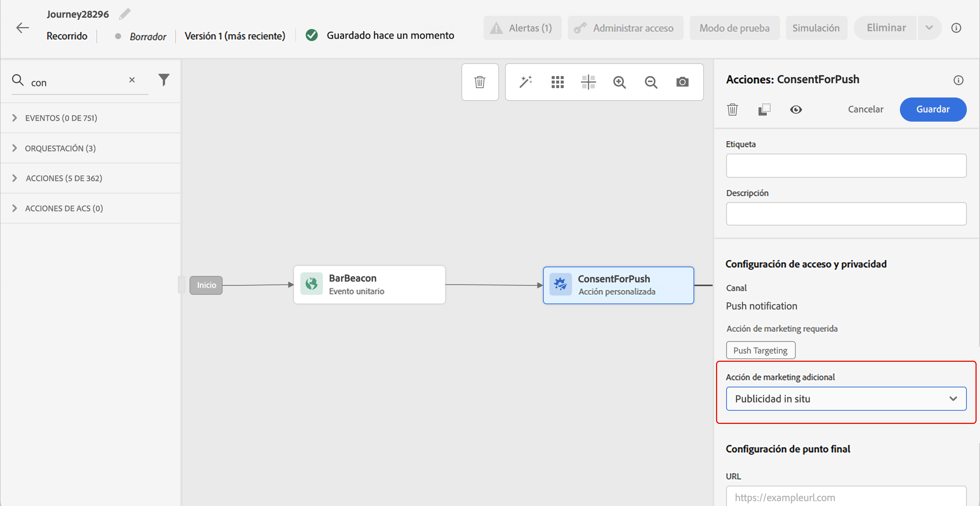Click the blue Guardar button
Viewport: 980px width, 506px height.
[933, 109]
